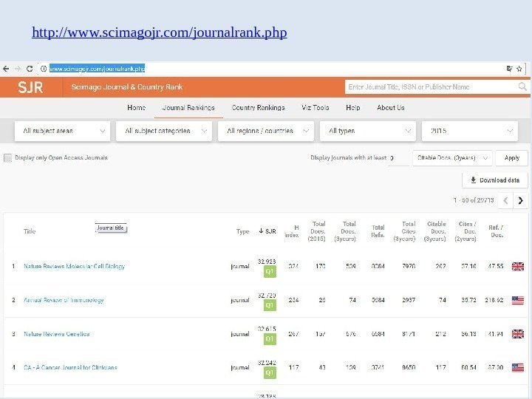Open All regions / countries dropdown
The image size is (532, 399).
click(266, 131)
